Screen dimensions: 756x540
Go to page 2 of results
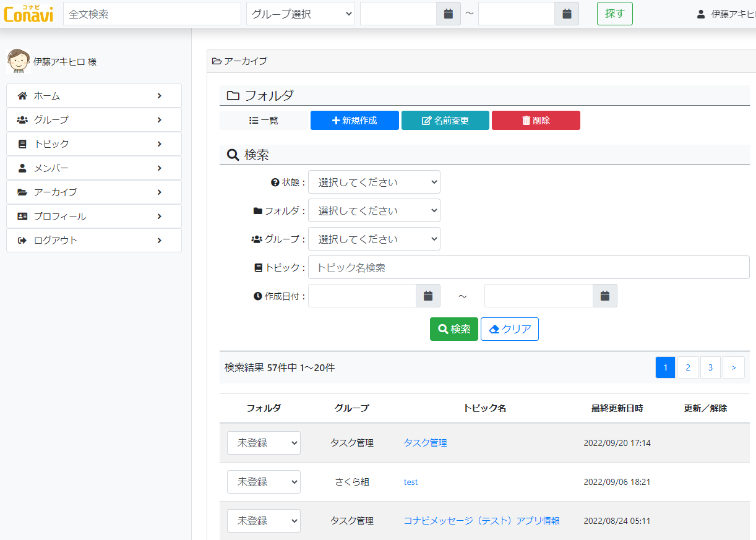point(687,367)
